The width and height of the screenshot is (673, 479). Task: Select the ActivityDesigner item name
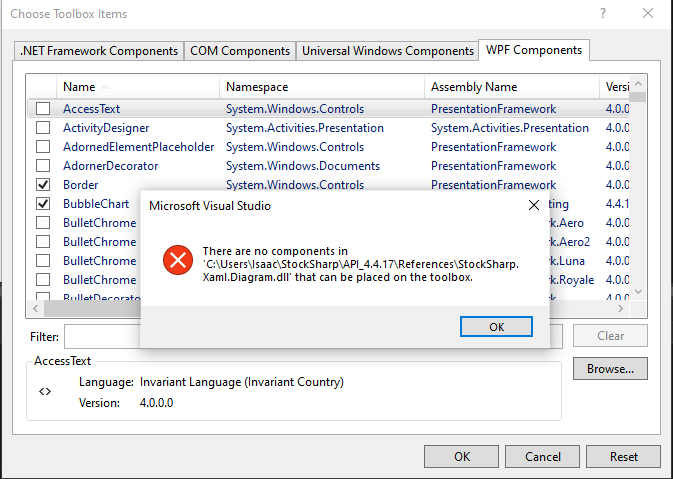coord(106,128)
